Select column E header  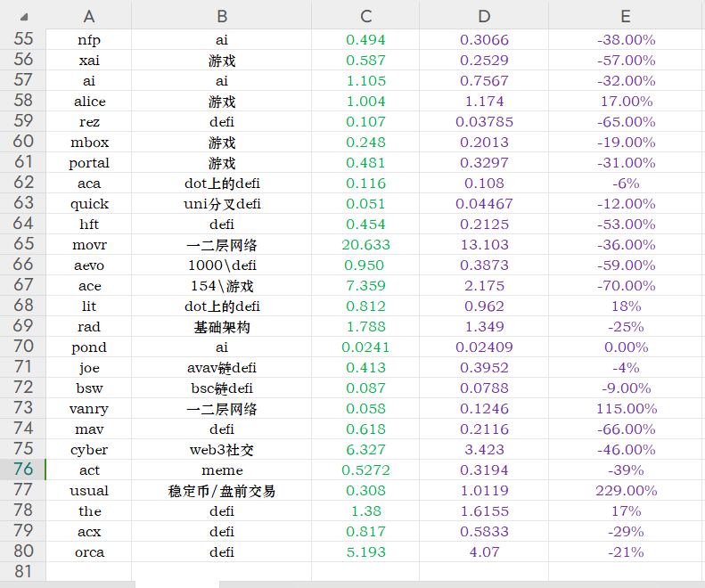pyautogui.click(x=627, y=16)
